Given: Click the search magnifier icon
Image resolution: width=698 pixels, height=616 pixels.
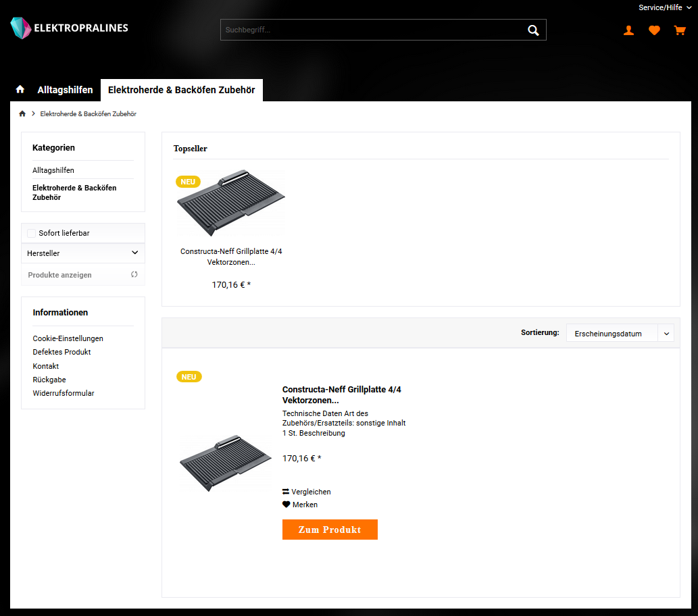Looking at the screenshot, I should point(533,30).
